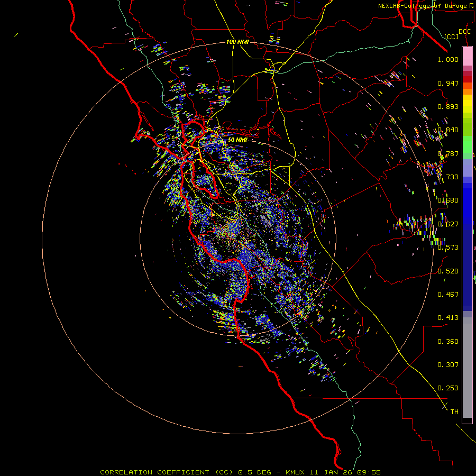Click the 0.307 legend value
Screen dimensions: 476x476
(x=448, y=365)
